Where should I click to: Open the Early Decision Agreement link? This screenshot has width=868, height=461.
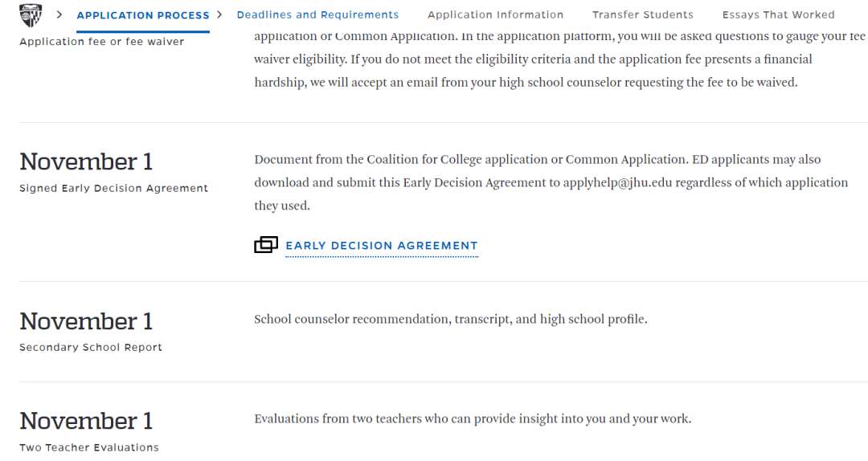382,246
